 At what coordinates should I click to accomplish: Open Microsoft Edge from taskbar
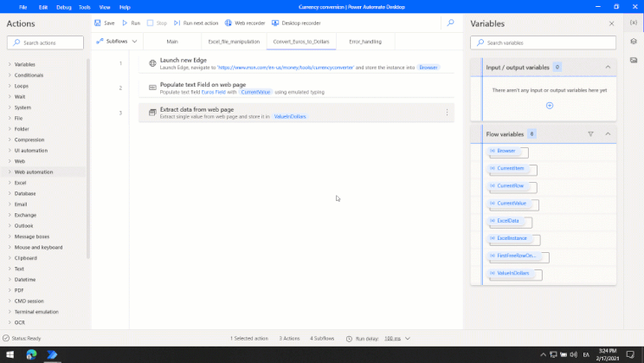coord(31,354)
